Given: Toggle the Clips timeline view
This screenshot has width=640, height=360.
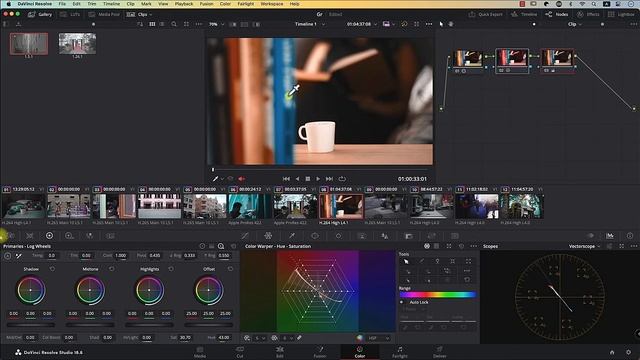Looking at the screenshot, I should click(137, 14).
